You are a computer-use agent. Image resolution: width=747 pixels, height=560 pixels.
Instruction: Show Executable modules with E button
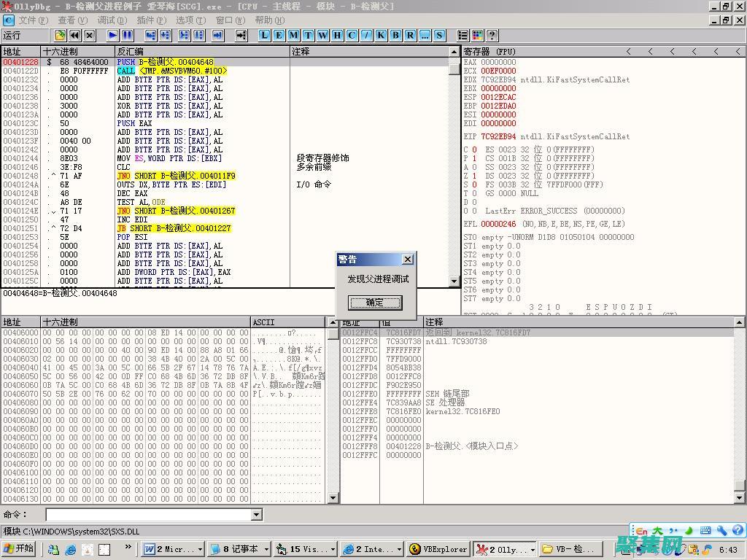coord(279,35)
